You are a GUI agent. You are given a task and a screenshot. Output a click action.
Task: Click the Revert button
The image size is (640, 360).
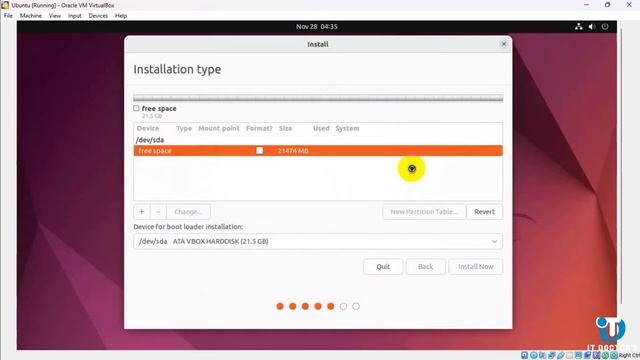[484, 212]
